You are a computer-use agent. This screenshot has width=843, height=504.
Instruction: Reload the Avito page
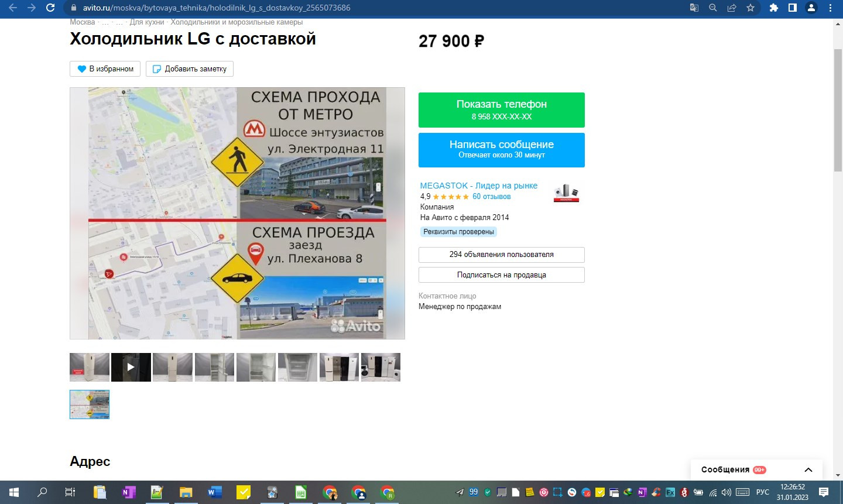click(x=50, y=8)
